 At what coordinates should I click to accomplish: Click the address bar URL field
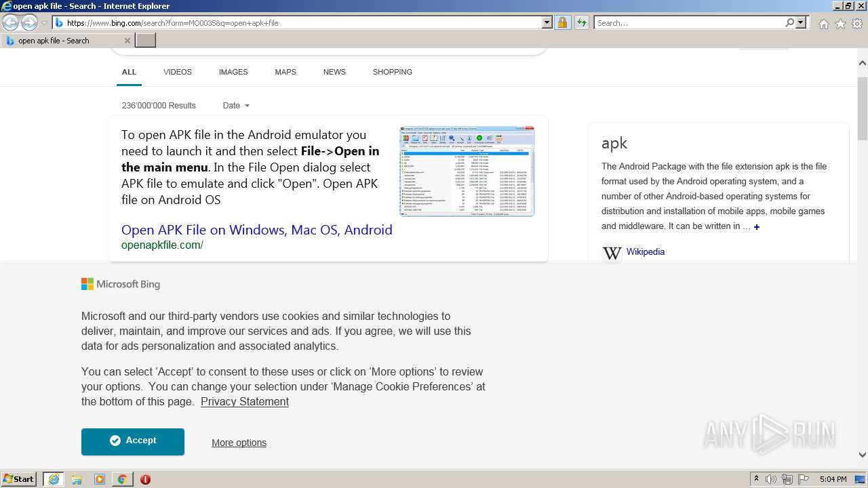[298, 23]
